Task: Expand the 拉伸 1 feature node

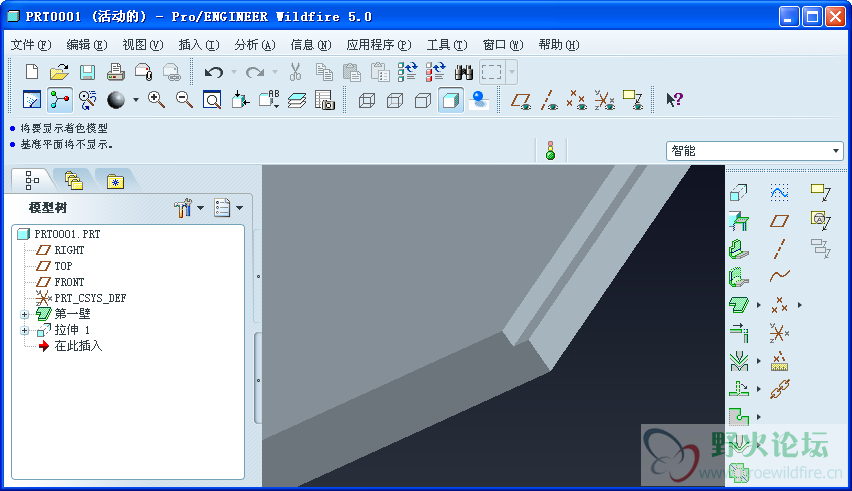Action: pyautogui.click(x=24, y=330)
